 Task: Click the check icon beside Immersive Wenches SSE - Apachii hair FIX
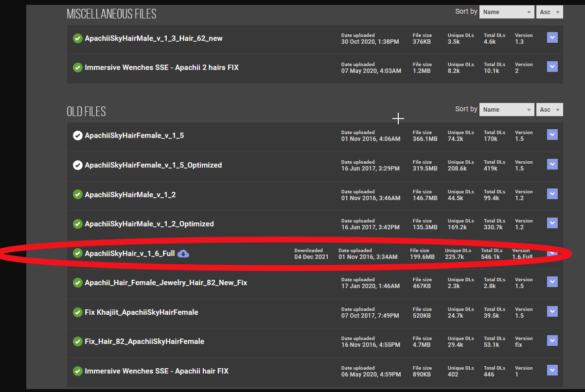77,371
